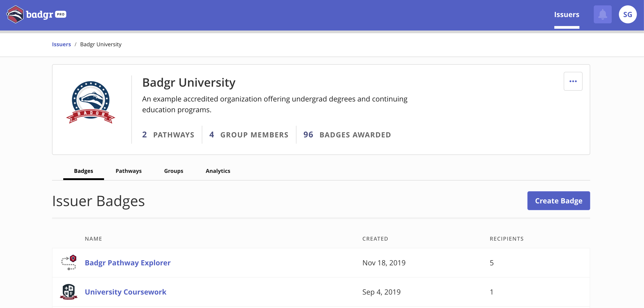The image size is (644, 308).
Task: Open the notifications bell
Action: 602,15
